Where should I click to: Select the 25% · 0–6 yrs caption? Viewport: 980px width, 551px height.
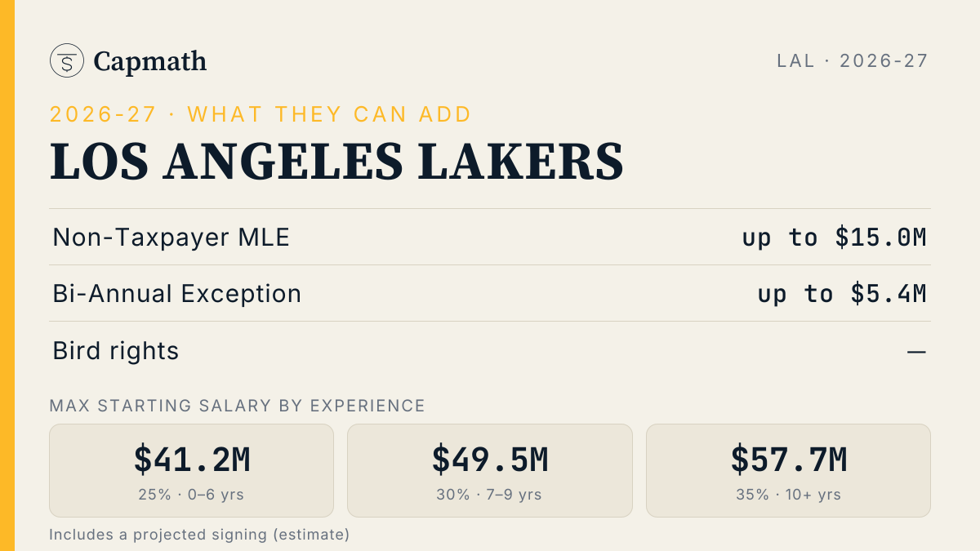(x=192, y=495)
